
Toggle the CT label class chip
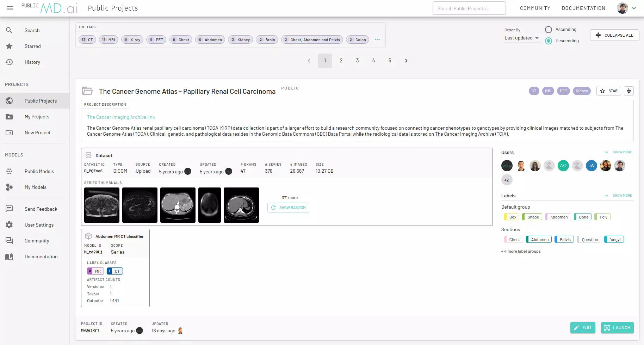[x=115, y=271]
